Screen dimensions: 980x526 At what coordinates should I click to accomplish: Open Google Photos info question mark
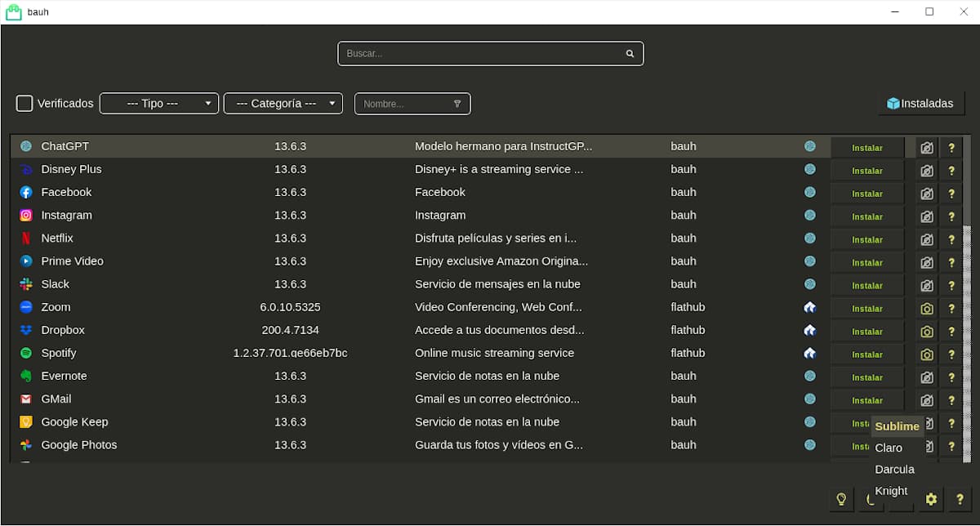tap(951, 447)
